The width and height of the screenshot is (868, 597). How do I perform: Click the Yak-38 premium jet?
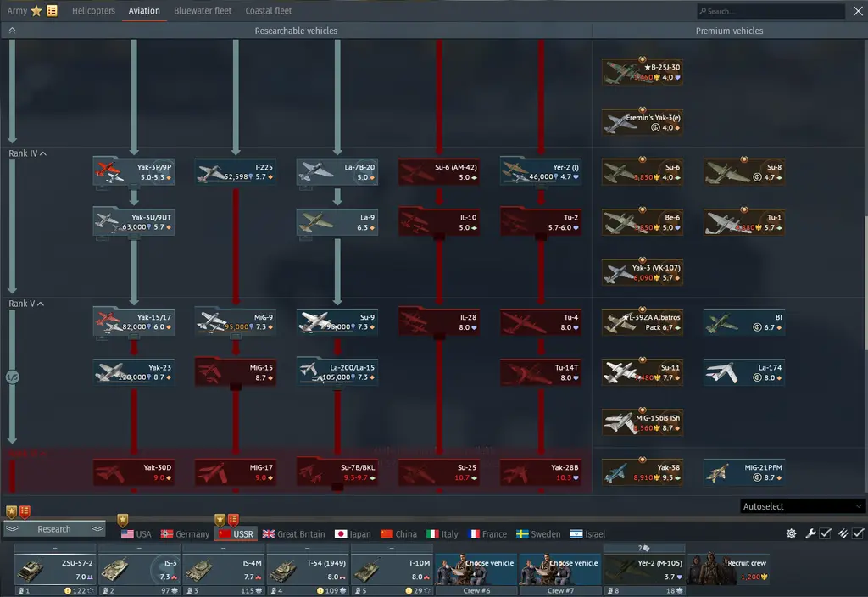point(642,472)
